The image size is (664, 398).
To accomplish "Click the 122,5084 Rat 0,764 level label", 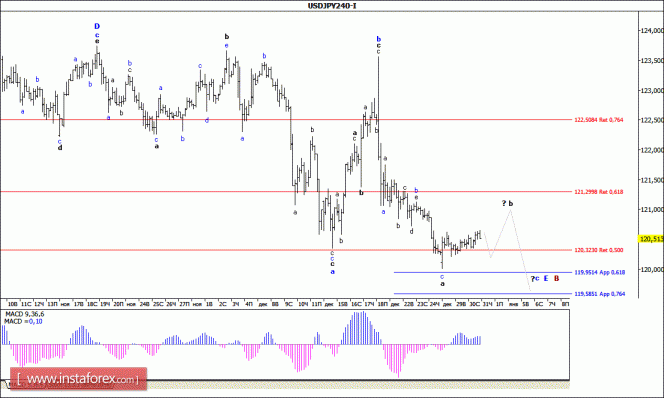I will [598, 120].
